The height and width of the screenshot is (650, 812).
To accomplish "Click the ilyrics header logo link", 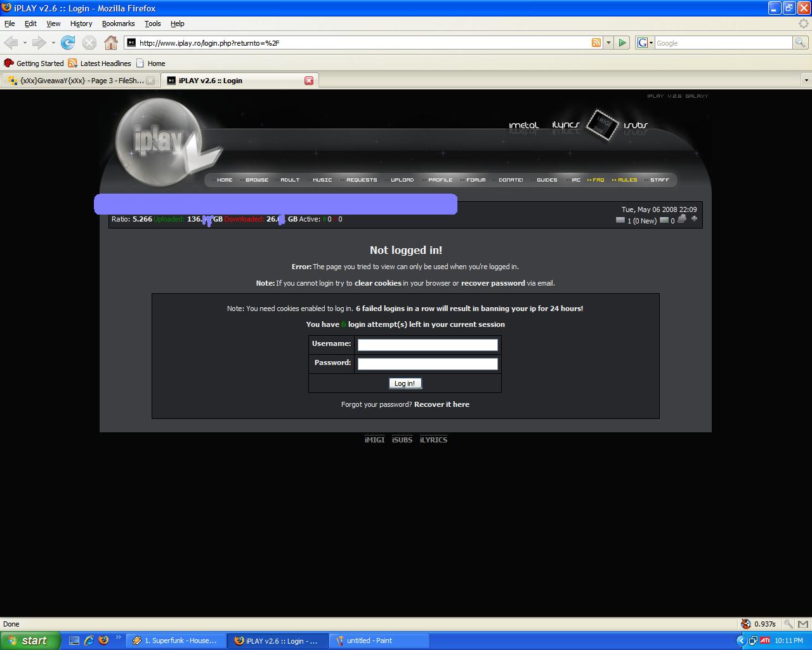I will click(x=566, y=126).
